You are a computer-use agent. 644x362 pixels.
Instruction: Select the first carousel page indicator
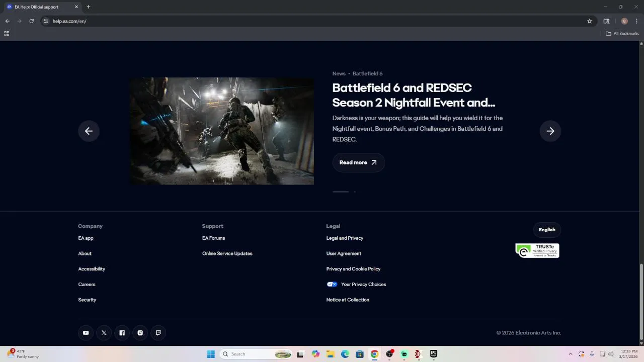341,192
